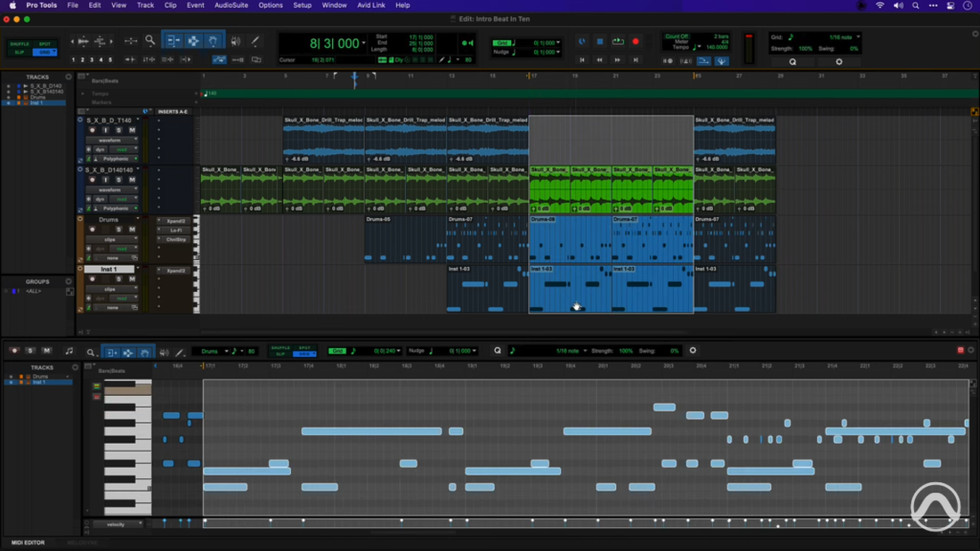Click the play button with loop arrow
The width and height of the screenshot is (980, 551).
617,42
